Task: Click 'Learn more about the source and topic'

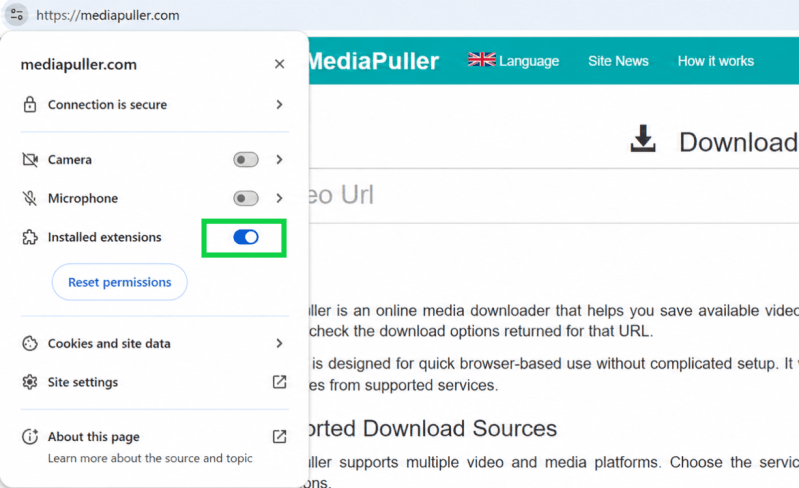Action: tap(150, 458)
